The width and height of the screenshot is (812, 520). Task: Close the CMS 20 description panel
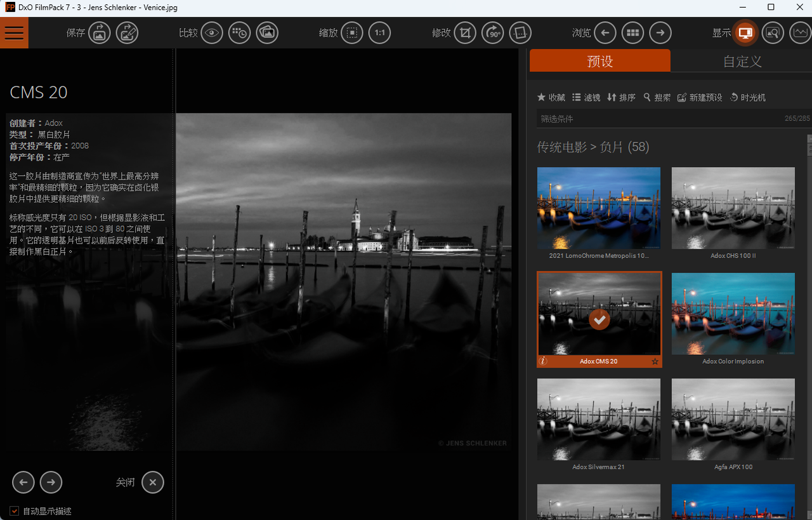point(152,483)
